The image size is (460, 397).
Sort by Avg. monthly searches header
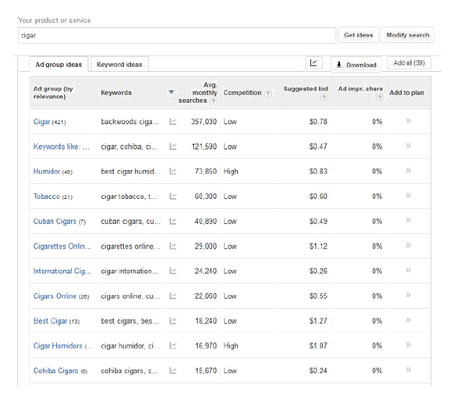[198, 93]
